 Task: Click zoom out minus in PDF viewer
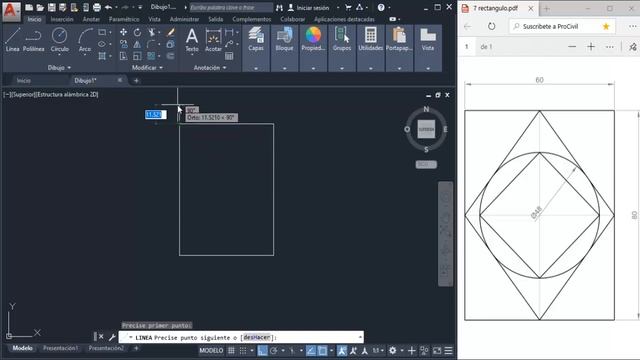(x=572, y=47)
